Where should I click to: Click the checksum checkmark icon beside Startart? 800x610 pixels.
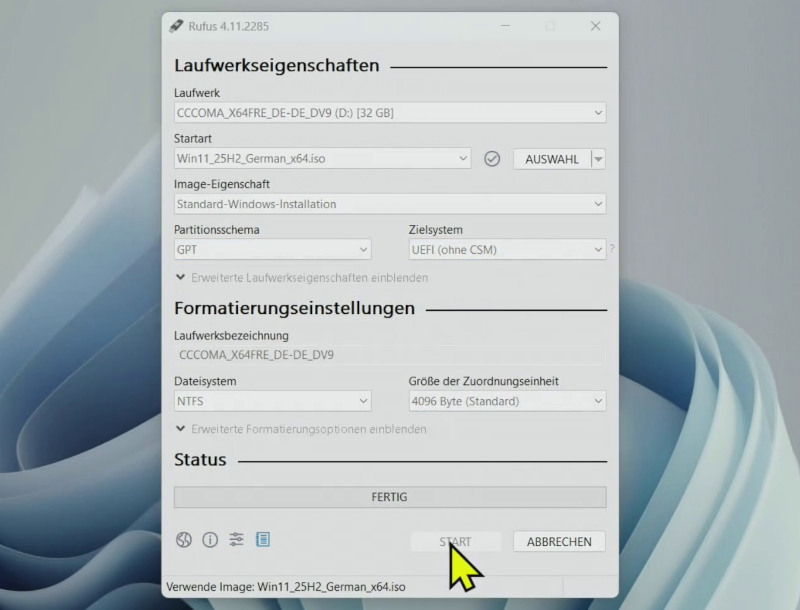pyautogui.click(x=492, y=158)
